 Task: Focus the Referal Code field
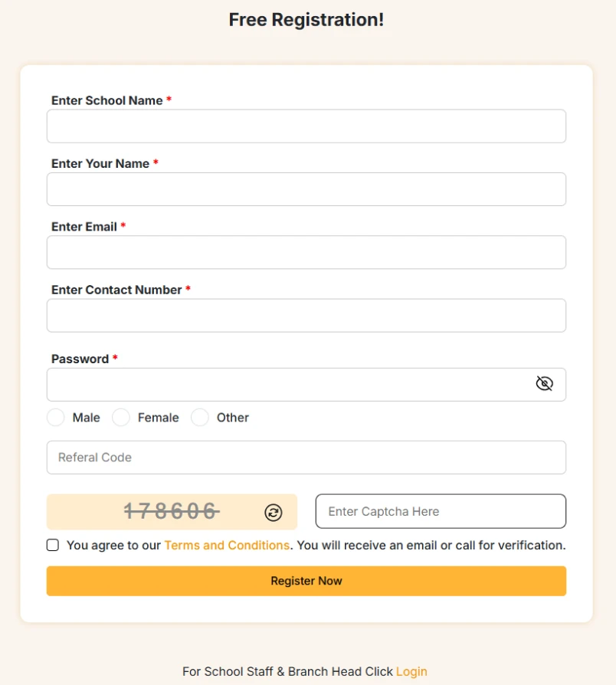click(306, 457)
